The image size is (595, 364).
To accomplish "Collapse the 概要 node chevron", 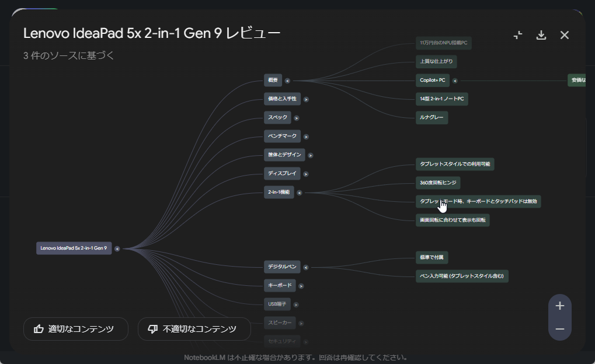I will [x=287, y=80].
